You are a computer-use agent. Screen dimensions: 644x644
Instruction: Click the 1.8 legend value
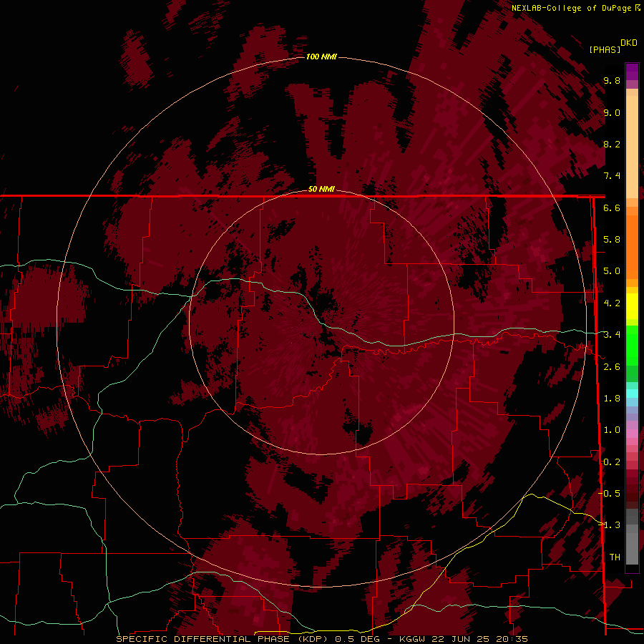[612, 399]
